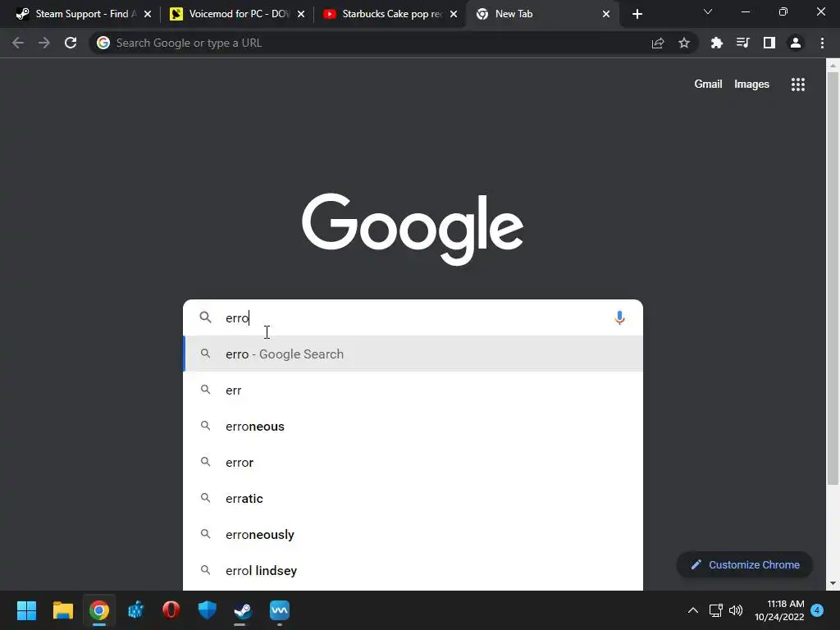The width and height of the screenshot is (840, 630).
Task: Choose the 'erro - Google Search' suggestion
Action: coord(413,354)
